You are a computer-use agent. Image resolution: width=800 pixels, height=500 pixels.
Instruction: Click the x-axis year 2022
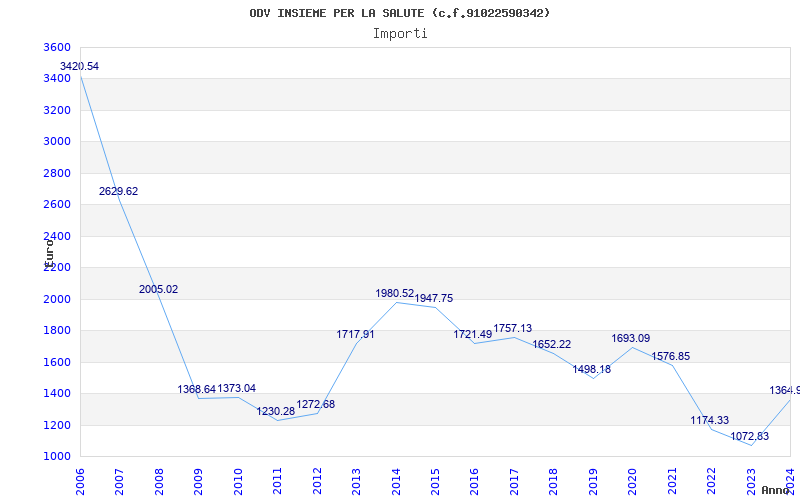tap(711, 482)
